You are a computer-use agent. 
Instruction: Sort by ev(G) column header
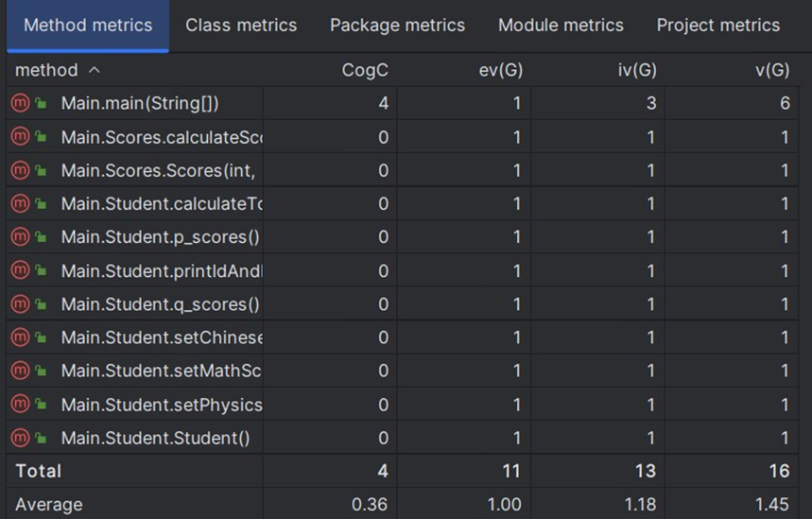(x=501, y=71)
